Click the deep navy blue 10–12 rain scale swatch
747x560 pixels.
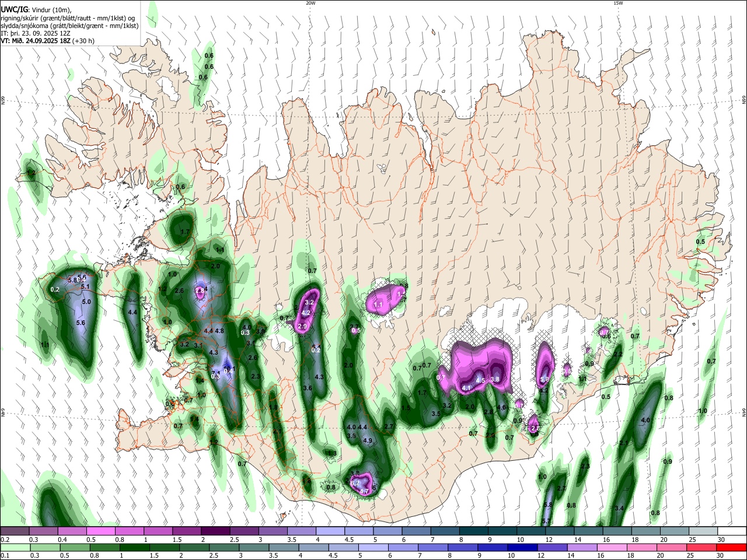point(522,547)
